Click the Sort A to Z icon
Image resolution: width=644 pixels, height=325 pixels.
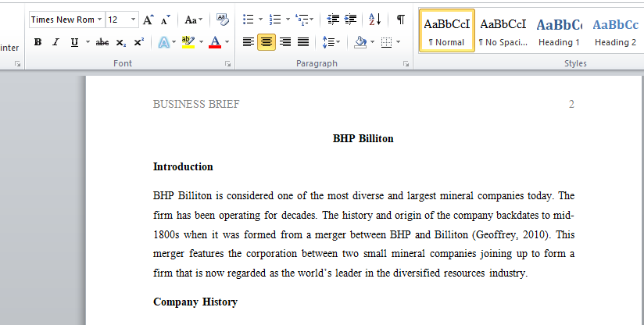coord(374,20)
